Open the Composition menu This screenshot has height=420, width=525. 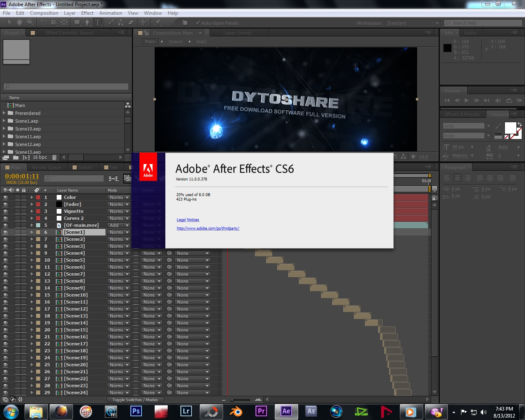point(44,13)
